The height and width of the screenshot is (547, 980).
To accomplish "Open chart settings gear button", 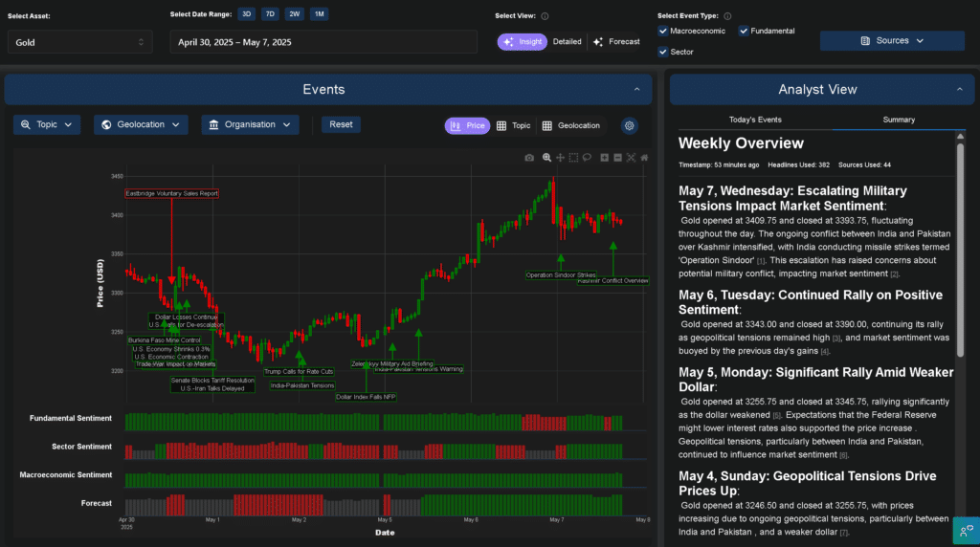I will tap(630, 125).
